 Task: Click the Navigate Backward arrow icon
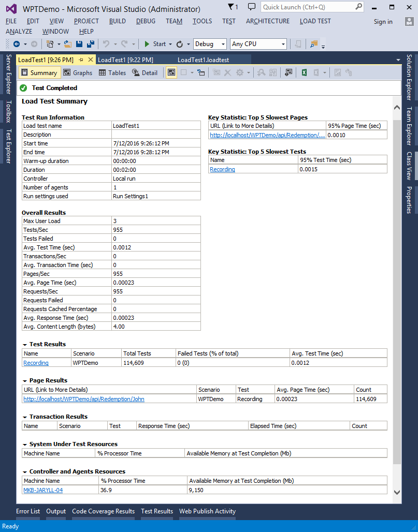(16, 44)
